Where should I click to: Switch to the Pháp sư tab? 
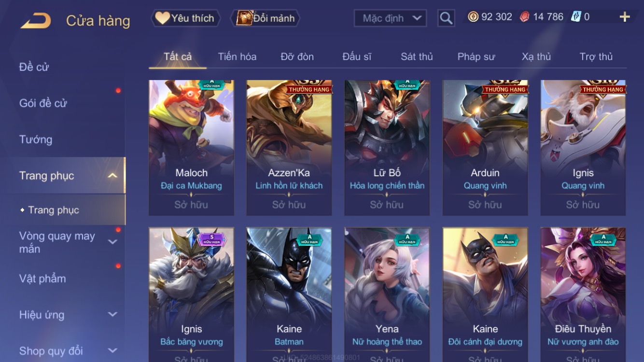pos(476,56)
